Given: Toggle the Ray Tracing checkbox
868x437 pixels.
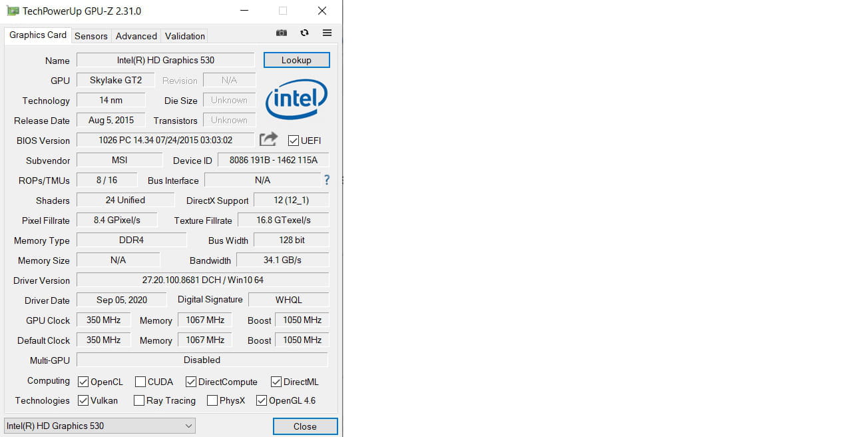Looking at the screenshot, I should coord(139,400).
